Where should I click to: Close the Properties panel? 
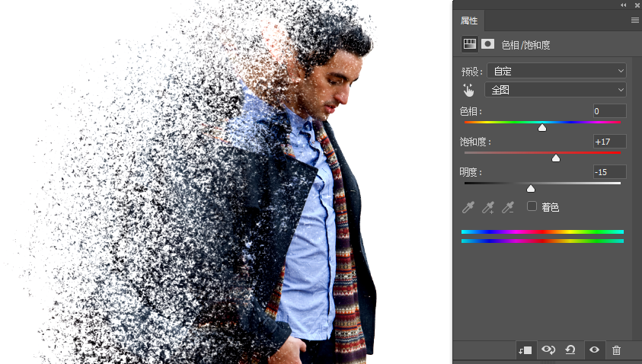637,5
